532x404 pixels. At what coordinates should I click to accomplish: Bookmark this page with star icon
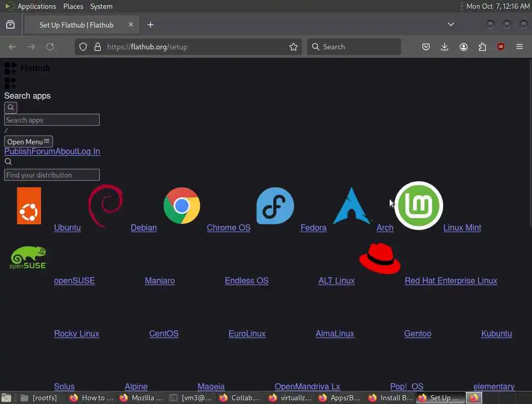pyautogui.click(x=294, y=47)
